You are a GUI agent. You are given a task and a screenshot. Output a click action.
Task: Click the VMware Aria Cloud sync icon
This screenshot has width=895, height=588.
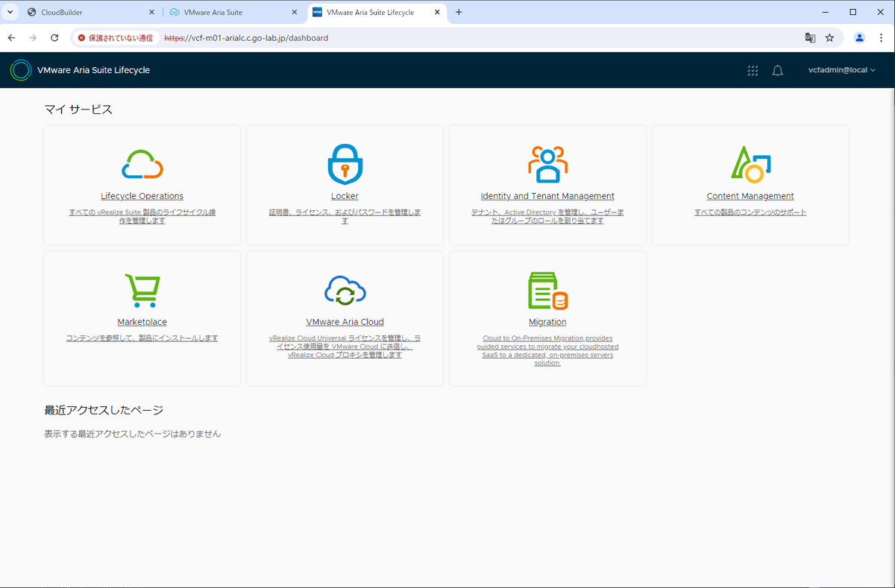click(x=345, y=291)
